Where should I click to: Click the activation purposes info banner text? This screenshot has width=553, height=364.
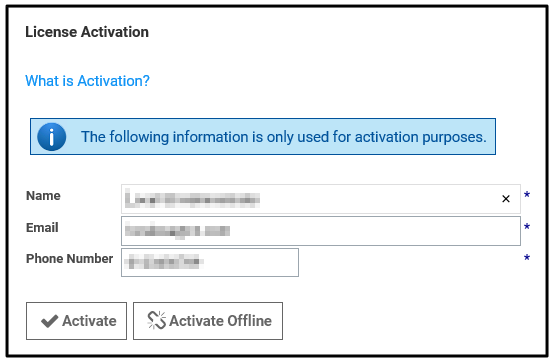[x=284, y=137]
